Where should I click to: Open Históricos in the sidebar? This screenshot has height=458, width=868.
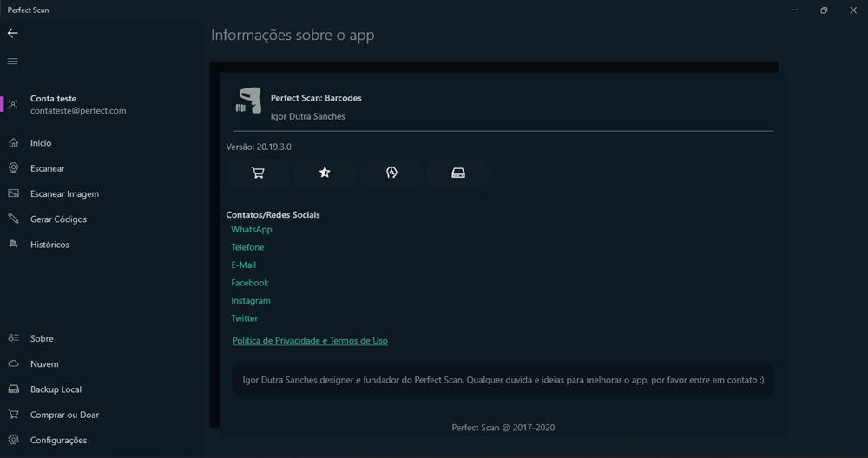[x=102, y=245]
